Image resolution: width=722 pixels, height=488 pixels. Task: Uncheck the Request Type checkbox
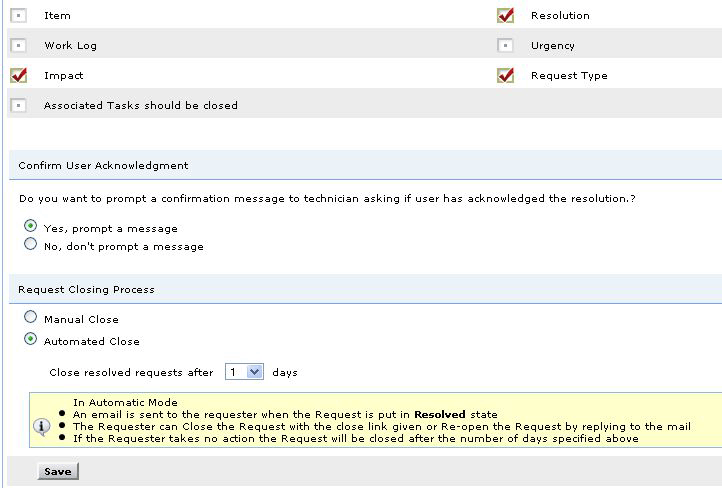click(506, 76)
